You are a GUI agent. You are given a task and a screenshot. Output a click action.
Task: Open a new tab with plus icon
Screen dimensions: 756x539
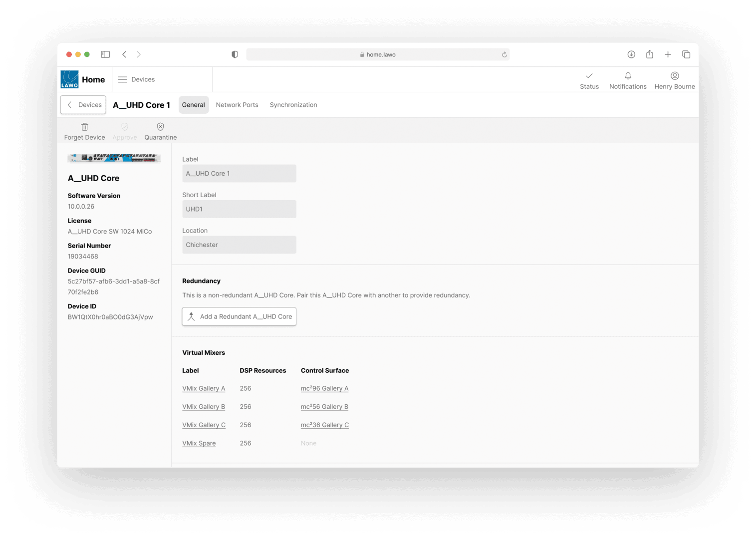pos(668,54)
